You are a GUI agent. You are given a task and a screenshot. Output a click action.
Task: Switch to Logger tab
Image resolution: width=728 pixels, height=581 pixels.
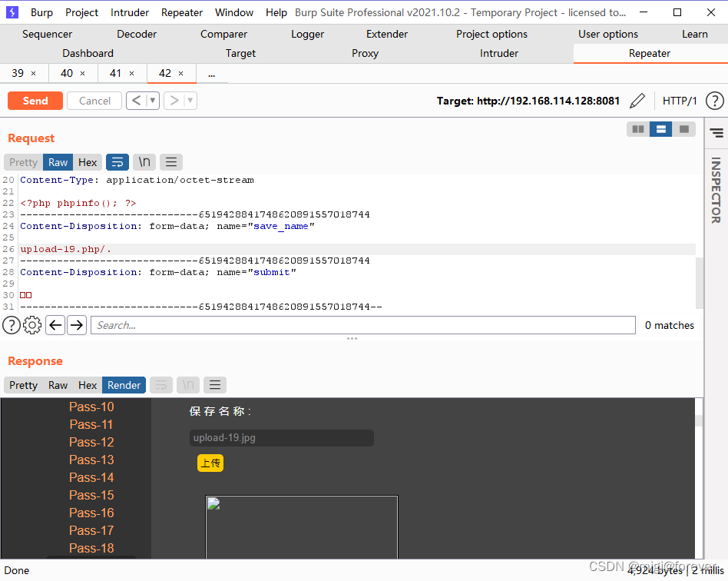307,34
